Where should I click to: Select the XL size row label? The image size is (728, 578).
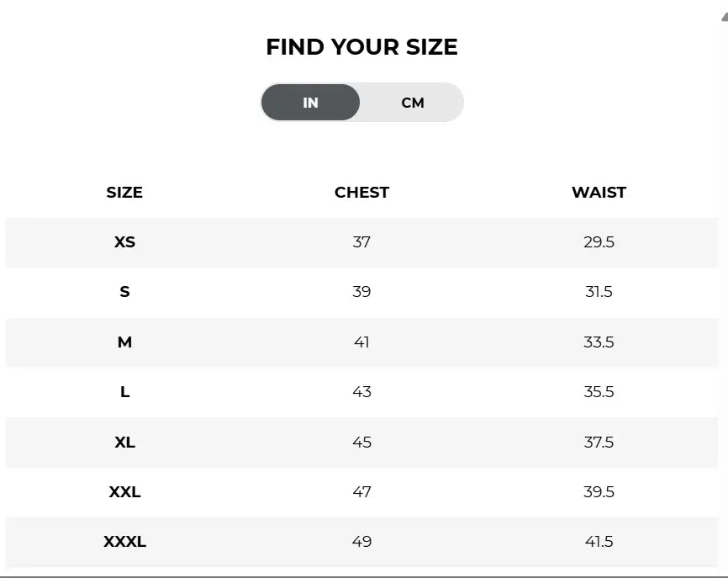(124, 442)
